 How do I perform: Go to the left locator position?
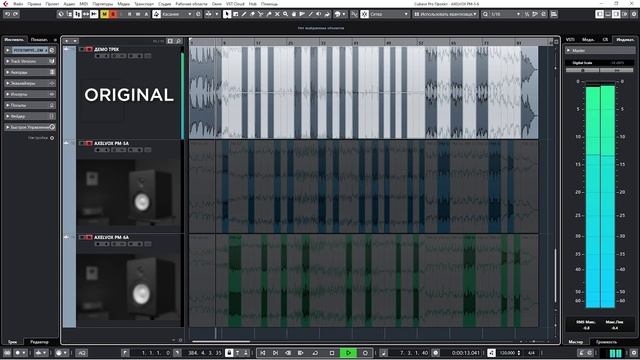(x=125, y=353)
